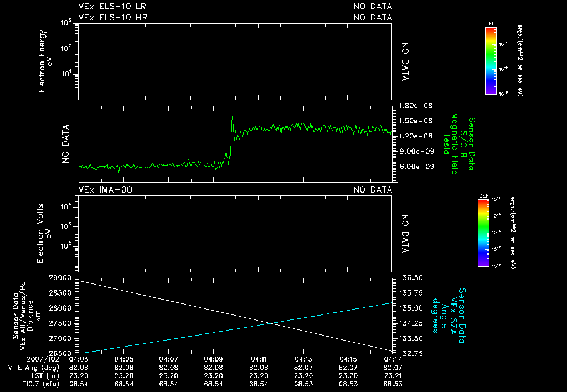
Task: Select the 'LST (hr)' row label
Action: 44,376
